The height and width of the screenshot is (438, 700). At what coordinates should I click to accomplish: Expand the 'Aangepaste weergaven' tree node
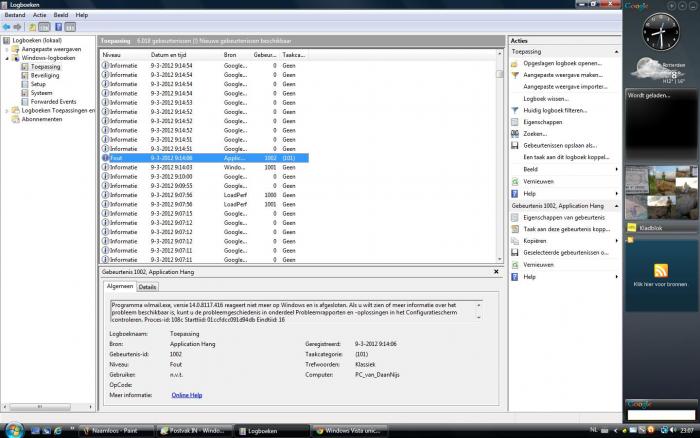click(x=8, y=49)
